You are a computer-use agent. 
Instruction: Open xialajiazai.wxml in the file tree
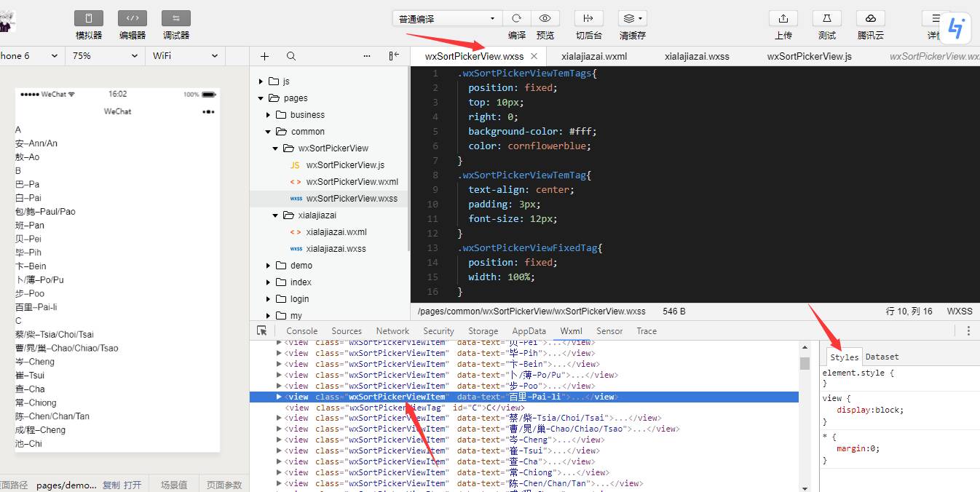click(336, 232)
